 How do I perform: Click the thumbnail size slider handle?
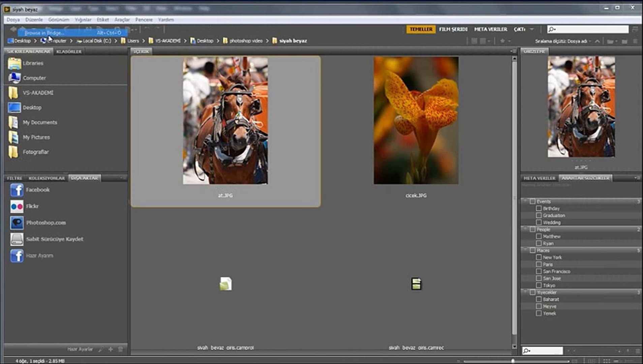(513, 361)
